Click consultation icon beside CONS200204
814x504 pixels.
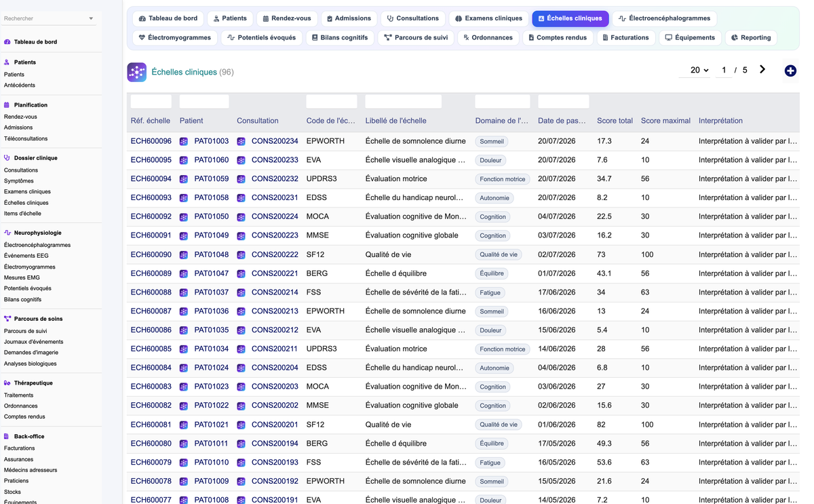pos(241,368)
